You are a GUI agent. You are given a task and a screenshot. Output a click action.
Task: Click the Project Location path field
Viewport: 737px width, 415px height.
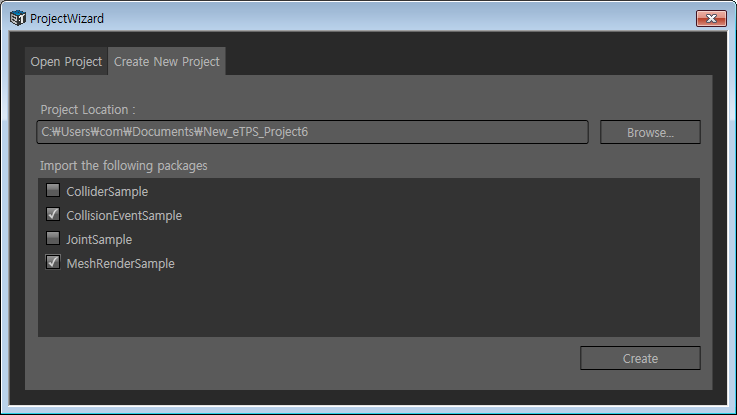click(313, 132)
